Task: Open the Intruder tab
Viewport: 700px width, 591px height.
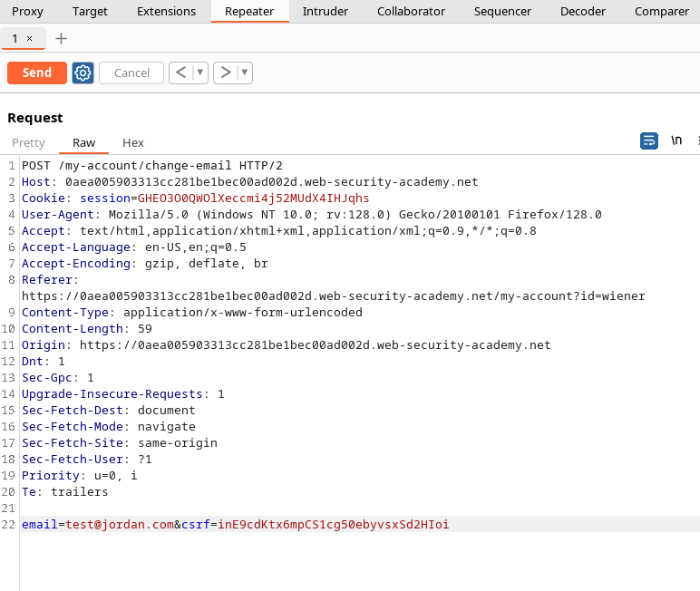Action: point(325,11)
